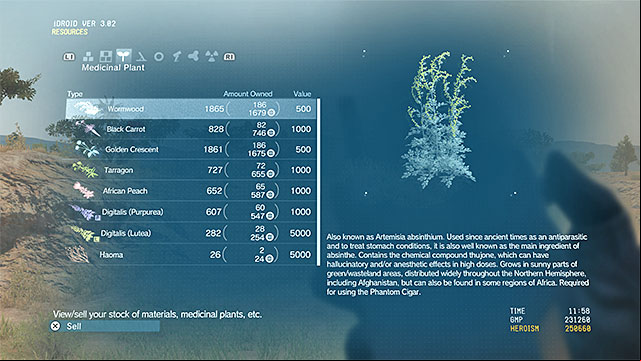Select the radiation symbol category icon

[x=211, y=56]
